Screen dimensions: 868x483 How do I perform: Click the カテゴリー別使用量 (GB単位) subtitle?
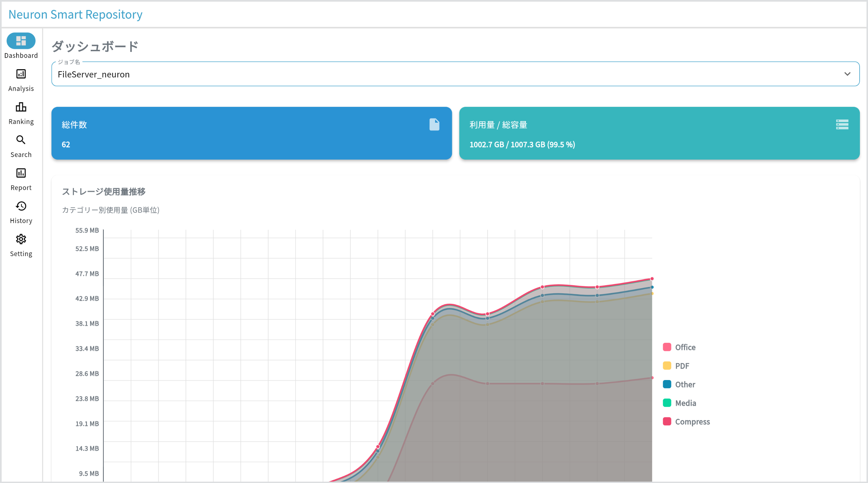click(x=110, y=210)
